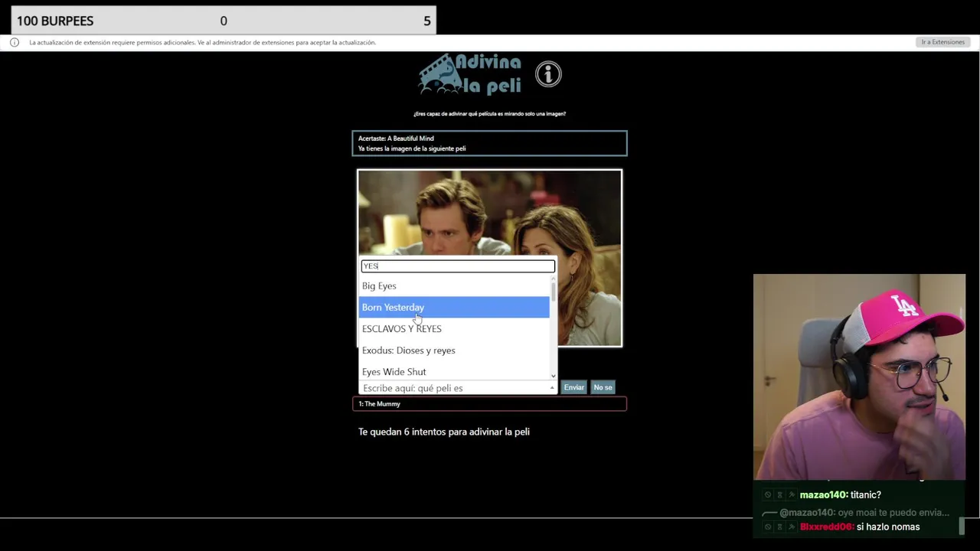
Task: Send the guess with Enviar button
Action: (x=574, y=387)
